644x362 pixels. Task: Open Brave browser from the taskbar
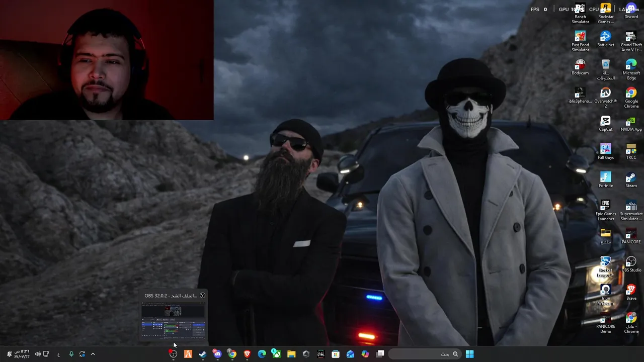(247, 354)
